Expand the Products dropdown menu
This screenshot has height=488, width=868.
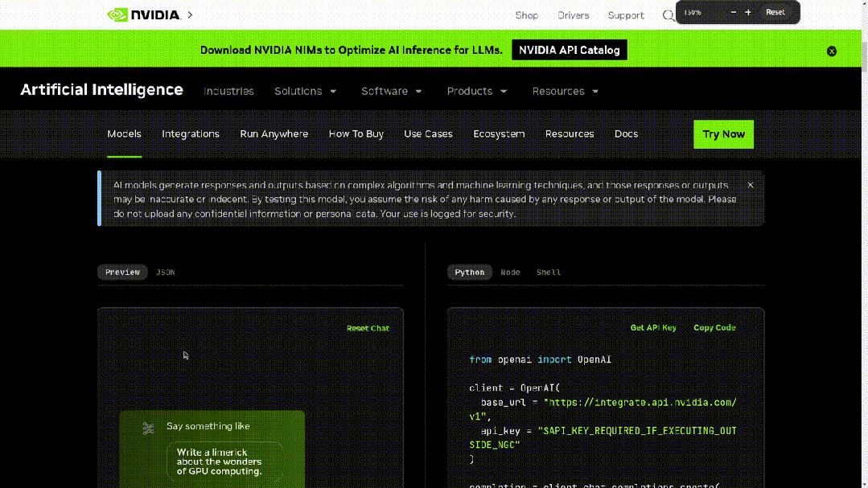477,92
